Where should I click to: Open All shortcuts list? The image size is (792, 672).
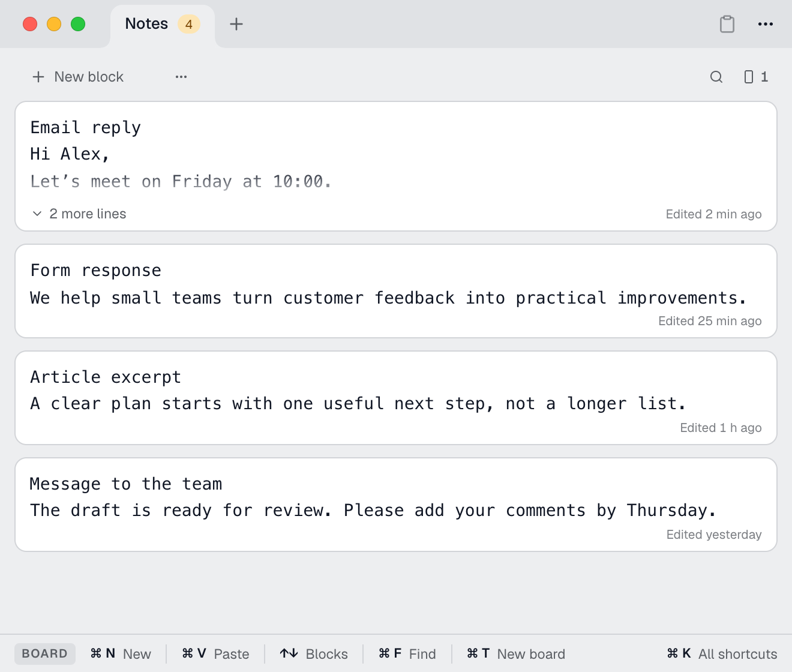722,654
